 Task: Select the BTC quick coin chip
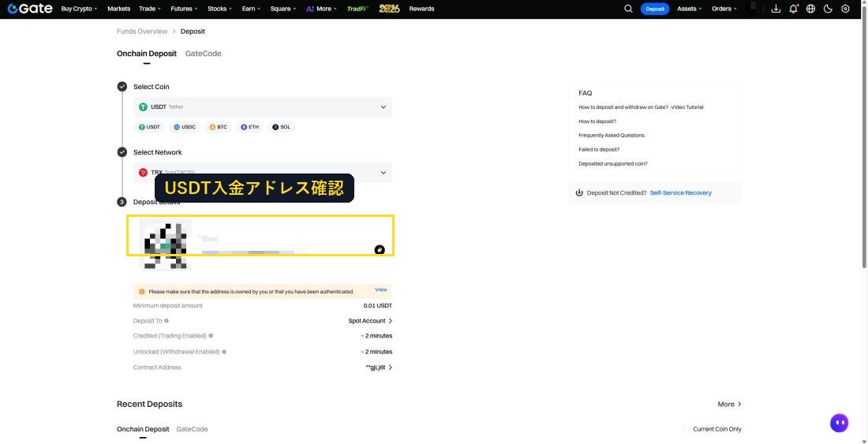[218, 127]
